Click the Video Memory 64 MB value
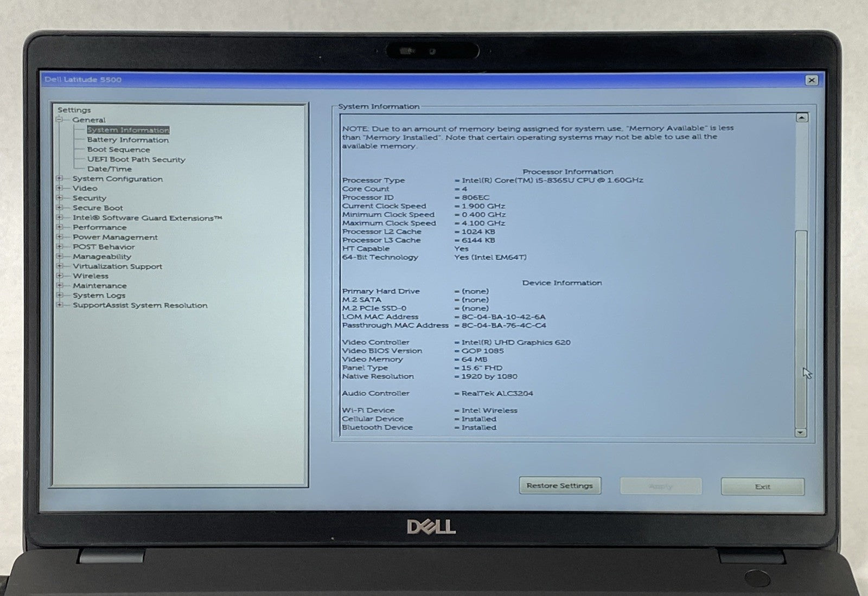This screenshot has width=868, height=596. point(475,360)
